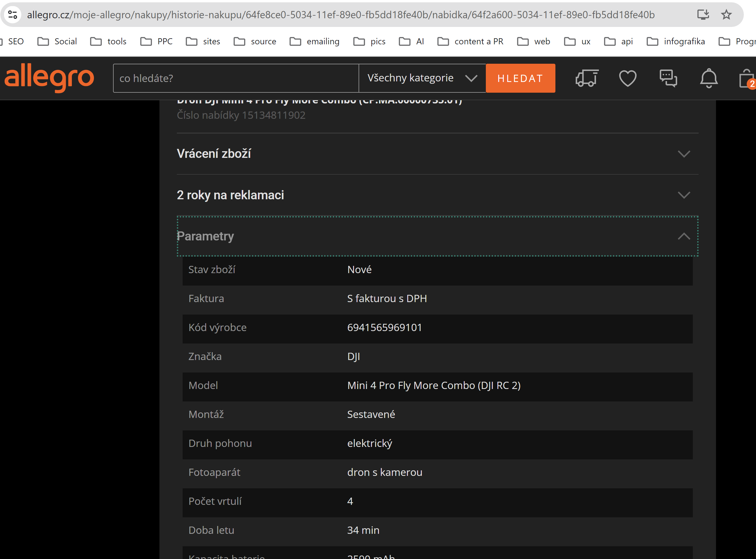Click the Montáž parameter label

click(206, 414)
